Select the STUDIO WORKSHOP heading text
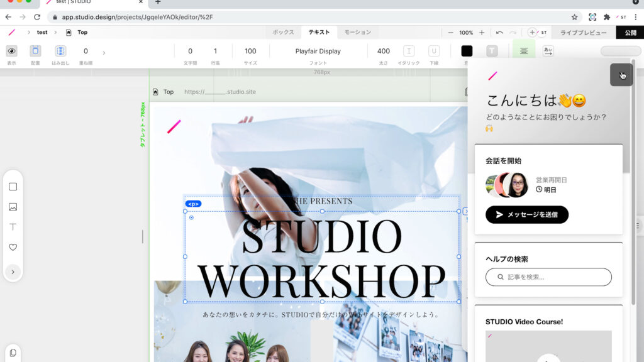This screenshot has height=362, width=644. pyautogui.click(x=321, y=257)
